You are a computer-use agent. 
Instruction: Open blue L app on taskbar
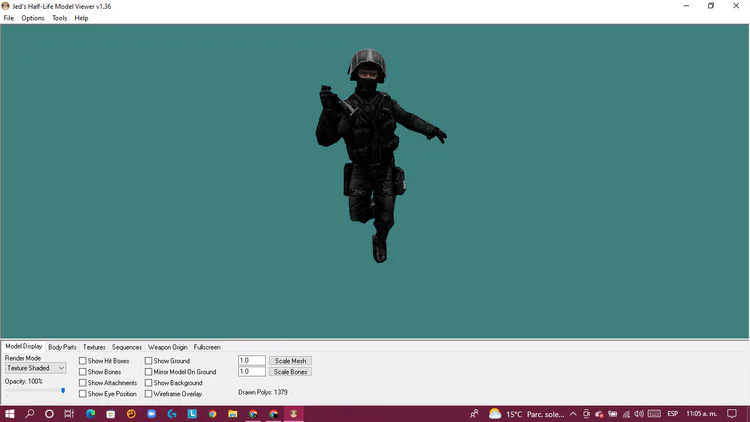[x=192, y=414]
